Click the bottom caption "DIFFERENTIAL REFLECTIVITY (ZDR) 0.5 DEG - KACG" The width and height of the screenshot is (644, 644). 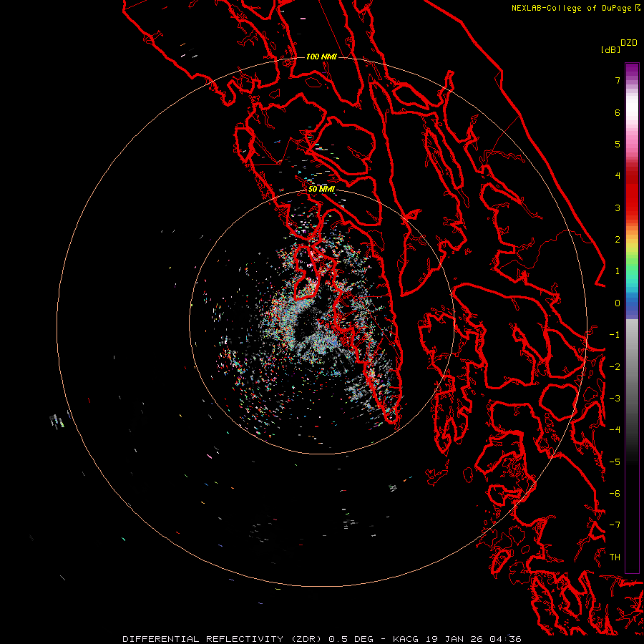point(270,639)
